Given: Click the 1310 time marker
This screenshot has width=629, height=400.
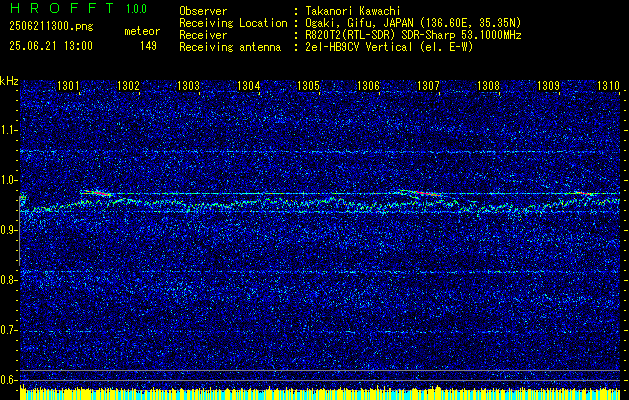Looking at the screenshot, I should pos(608,85).
